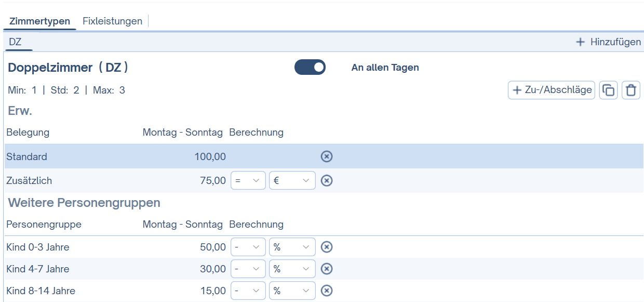644x302 pixels.
Task: Click the copy icon for Doppelzimmer
Action: click(608, 90)
